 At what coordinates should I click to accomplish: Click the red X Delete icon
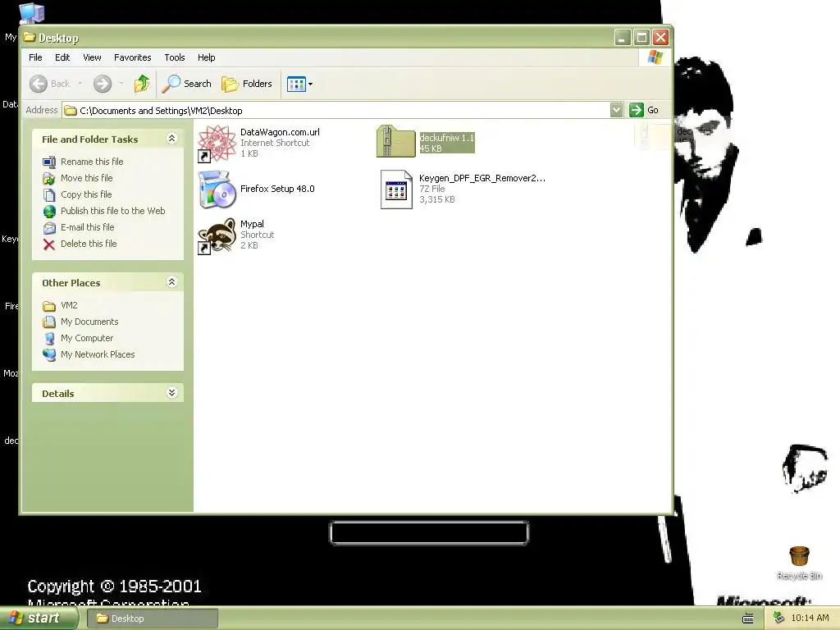point(49,244)
